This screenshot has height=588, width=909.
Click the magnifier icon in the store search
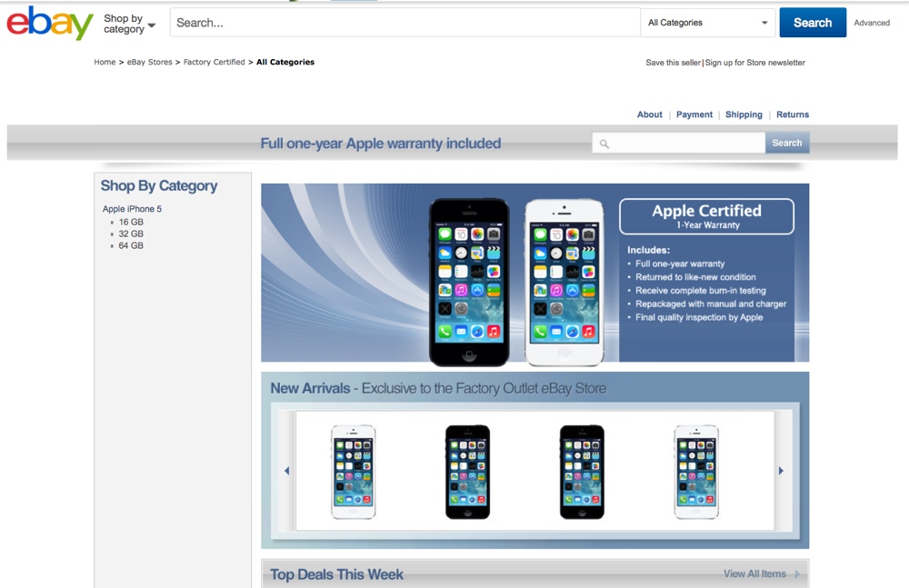[x=604, y=144]
